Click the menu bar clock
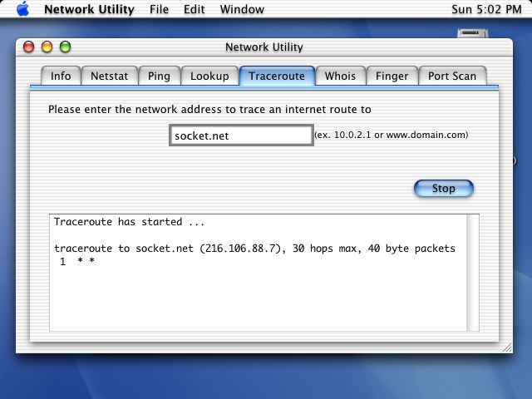This screenshot has width=532, height=399. click(x=486, y=9)
